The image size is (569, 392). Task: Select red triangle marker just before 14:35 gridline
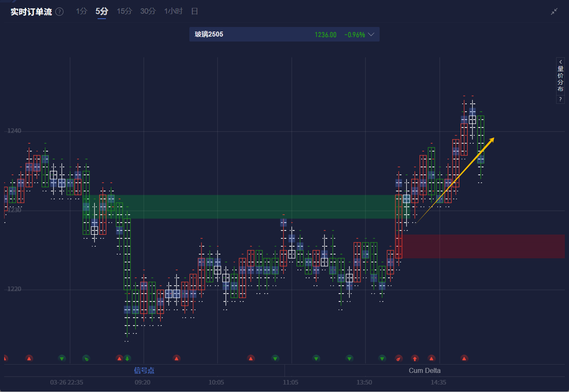coord(432,358)
